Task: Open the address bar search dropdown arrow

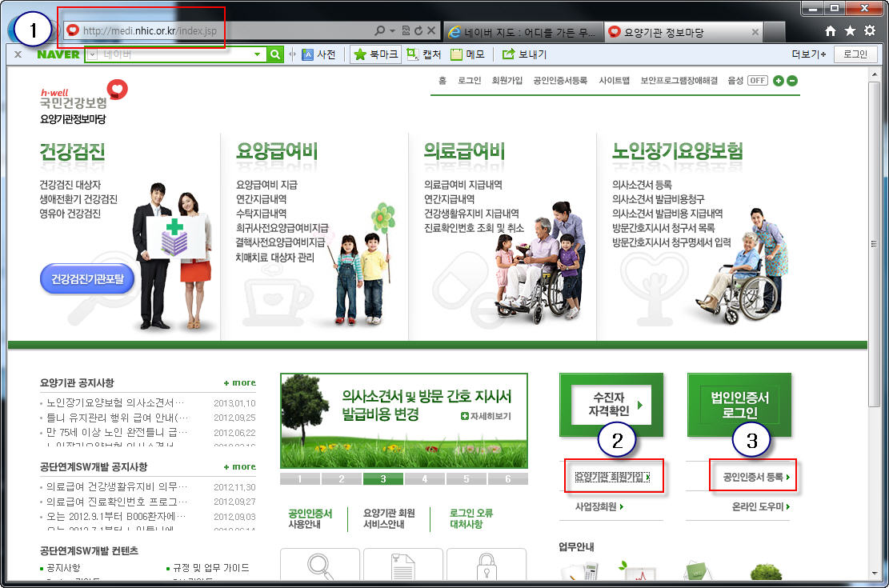Action: coord(392,31)
